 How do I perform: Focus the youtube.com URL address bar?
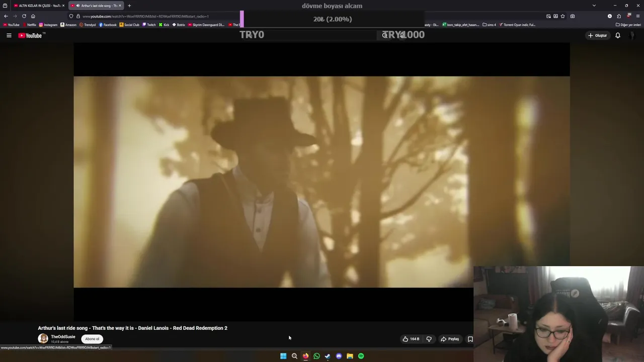coord(146,16)
